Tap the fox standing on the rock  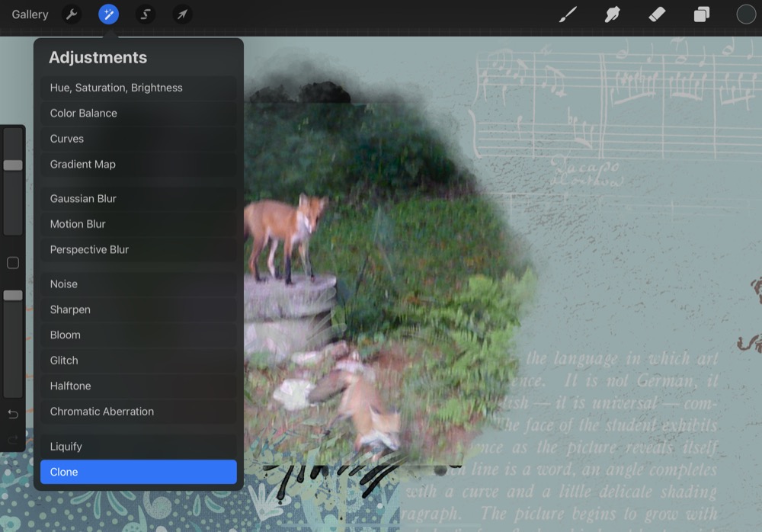pyautogui.click(x=284, y=237)
